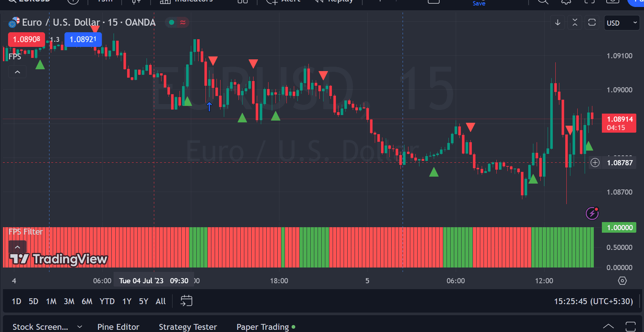Click the move pane down arrow icon
The height and width of the screenshot is (332, 644).
(x=558, y=22)
